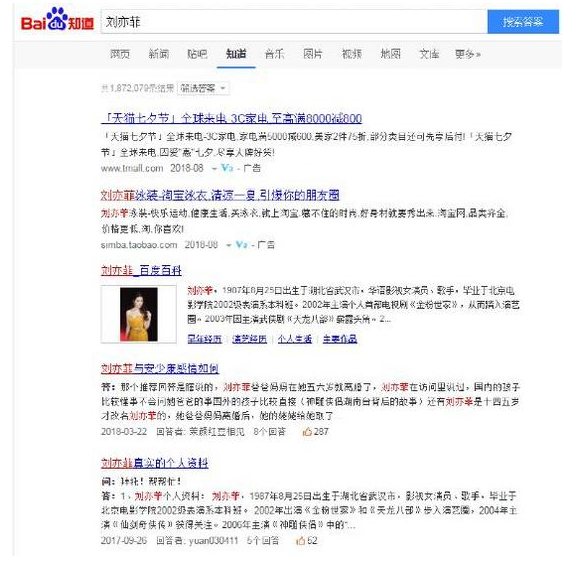This screenshot has height=567, width=578.
Task: Expand the arrow next to tmall.com 2018-08
Action: 214,169
